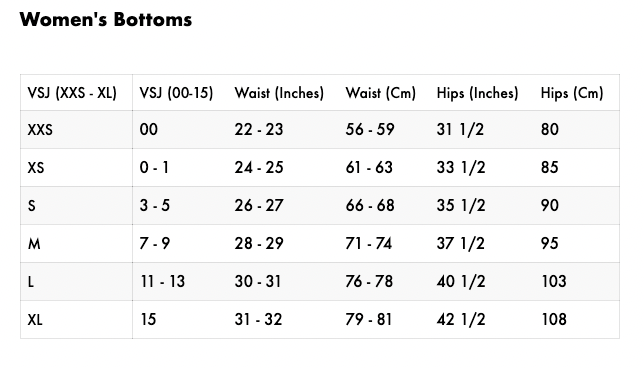Screen dimensions: 644x368
Task: Click the 61 - 63 waist cm cell
Action: (369, 168)
